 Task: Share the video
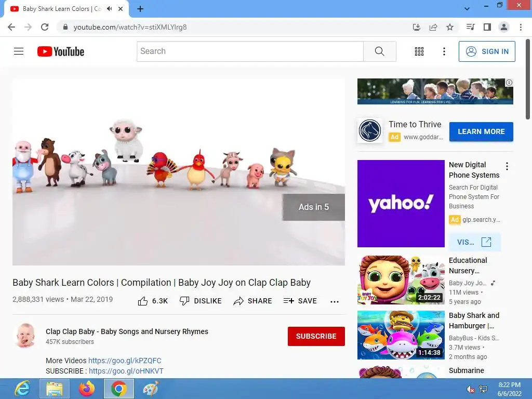click(253, 301)
